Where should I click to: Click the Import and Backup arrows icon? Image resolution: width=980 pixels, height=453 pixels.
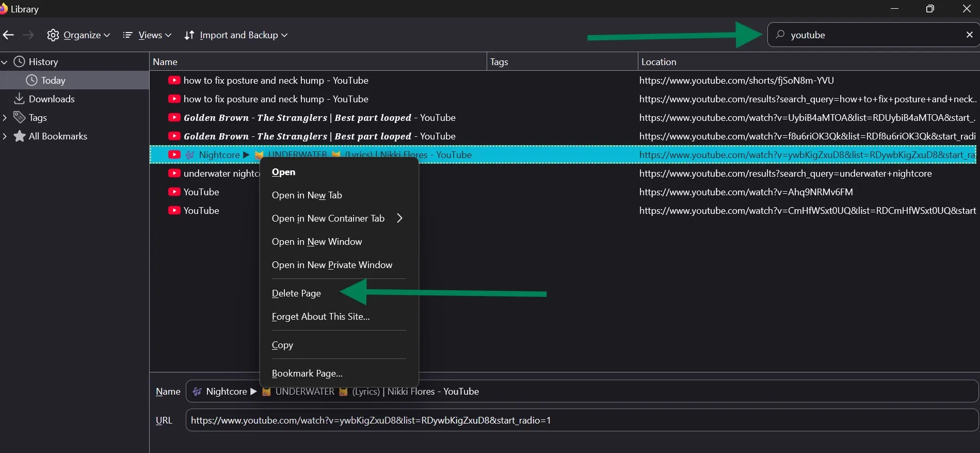coord(189,35)
